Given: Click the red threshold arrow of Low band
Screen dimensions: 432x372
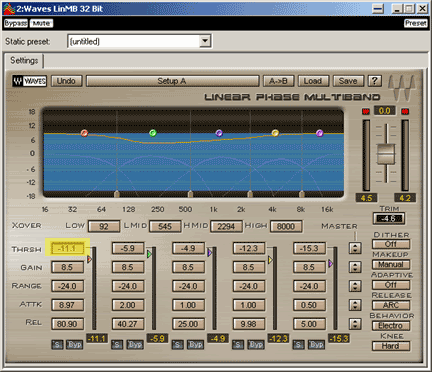Looking at the screenshot, I should point(89,259).
